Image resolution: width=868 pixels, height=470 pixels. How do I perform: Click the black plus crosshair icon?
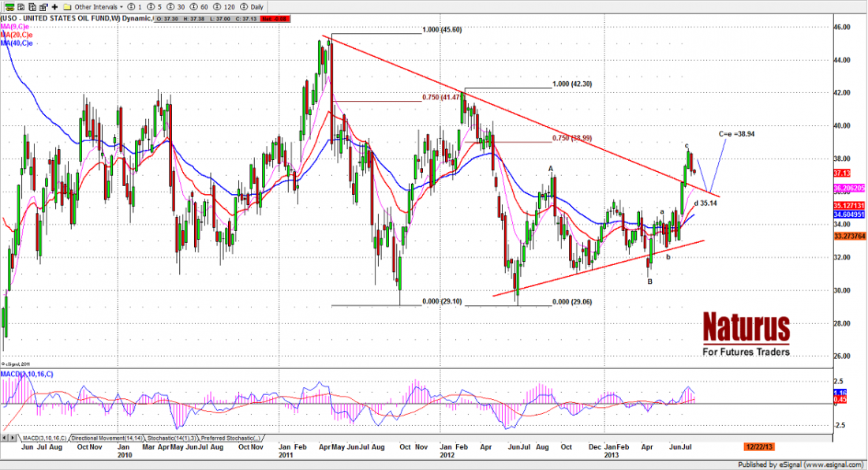54,6
